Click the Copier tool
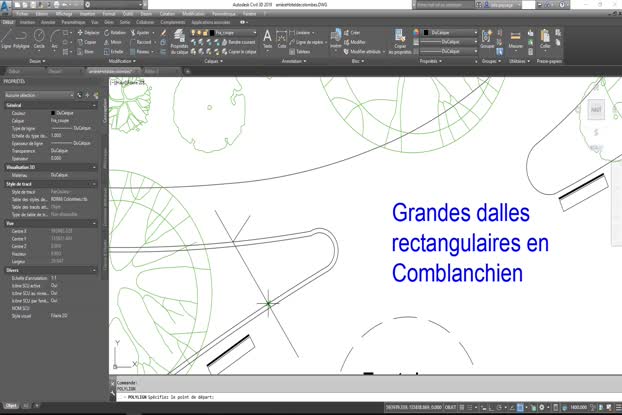Viewport: 622px width, 415px height. pos(86,42)
